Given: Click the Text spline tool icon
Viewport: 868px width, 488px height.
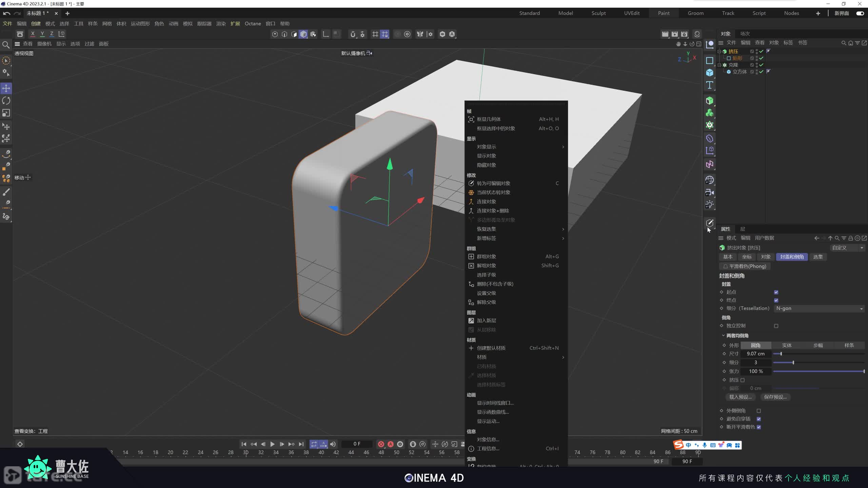Looking at the screenshot, I should pos(709,85).
